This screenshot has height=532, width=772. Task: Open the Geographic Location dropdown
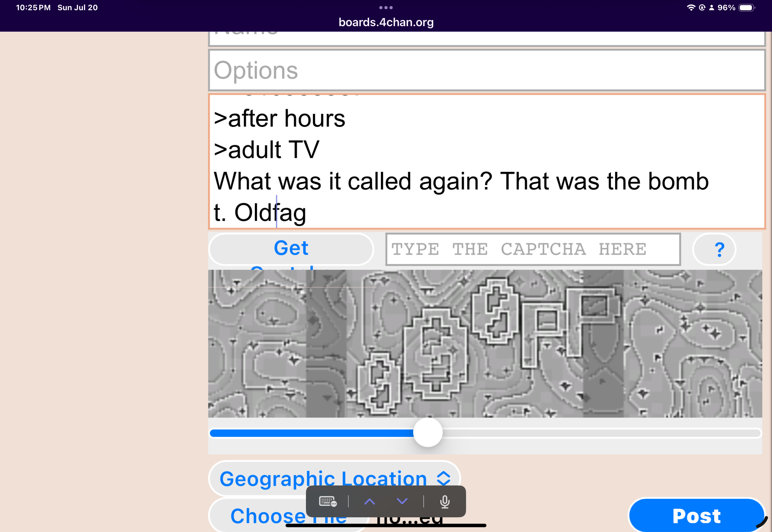[334, 478]
